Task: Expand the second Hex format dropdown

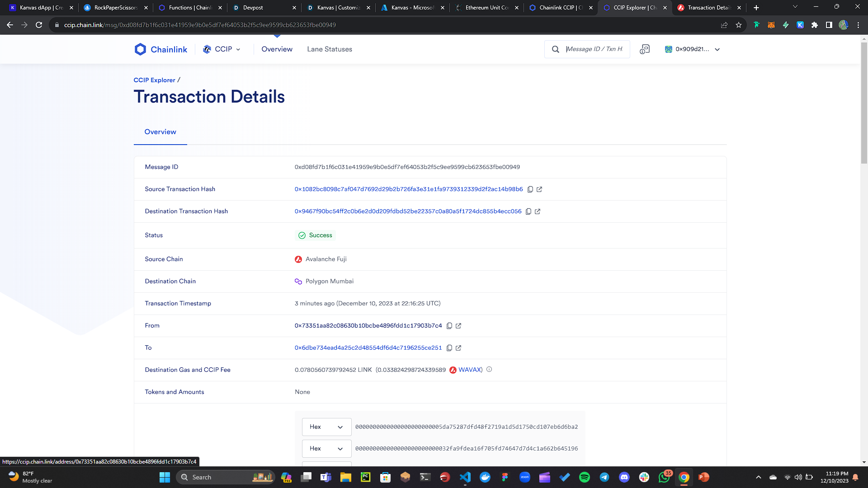Action: click(x=326, y=449)
